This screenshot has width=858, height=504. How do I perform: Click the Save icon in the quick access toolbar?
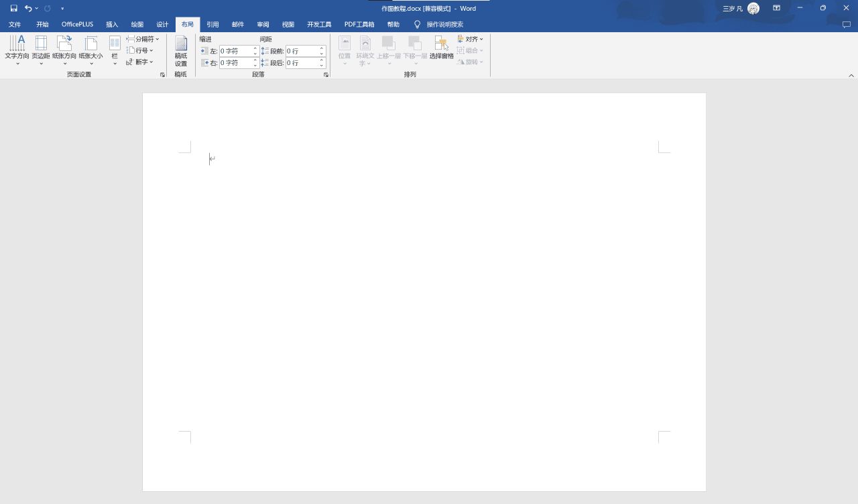tap(13, 8)
